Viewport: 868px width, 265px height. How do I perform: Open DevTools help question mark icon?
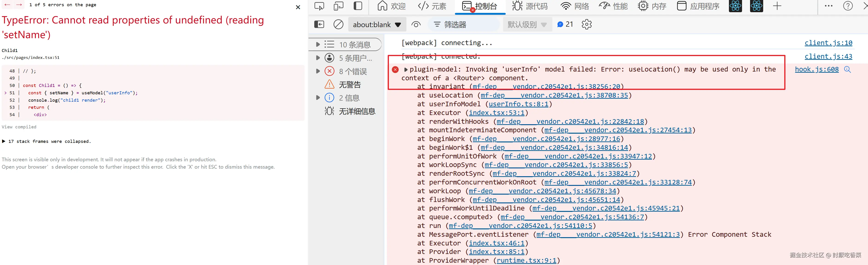pos(848,6)
